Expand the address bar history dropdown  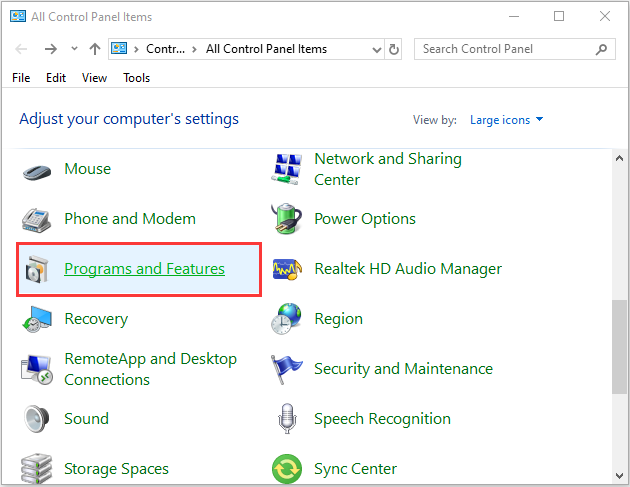tap(376, 49)
